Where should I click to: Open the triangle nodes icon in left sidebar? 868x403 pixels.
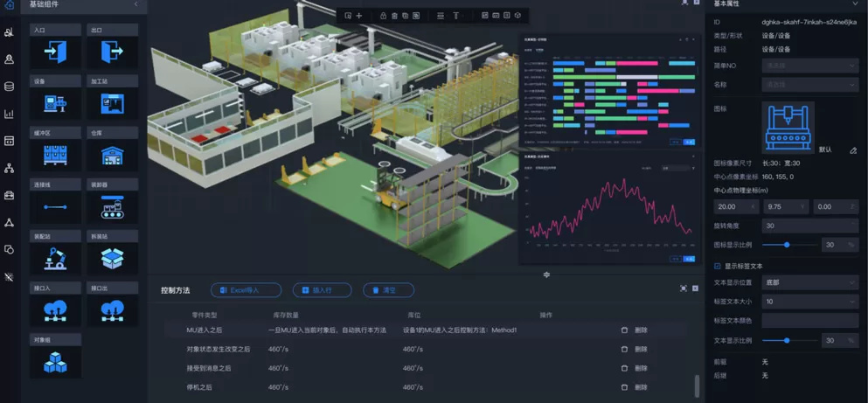9,222
